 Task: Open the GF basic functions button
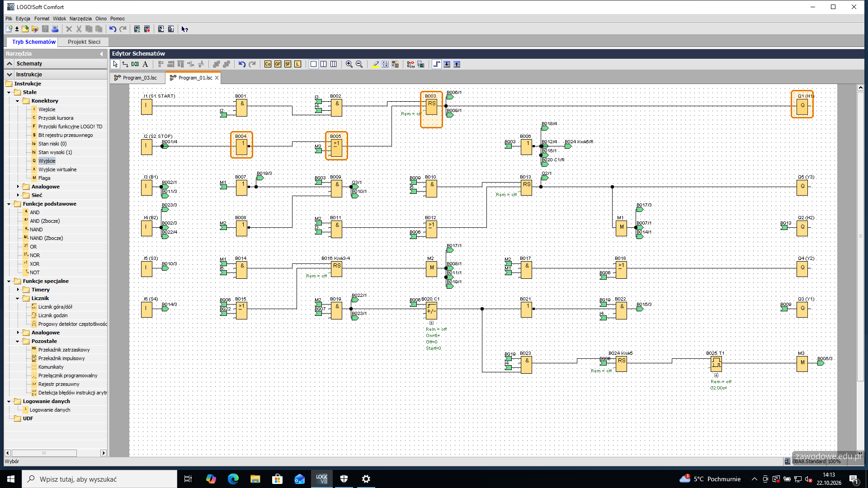click(x=278, y=64)
